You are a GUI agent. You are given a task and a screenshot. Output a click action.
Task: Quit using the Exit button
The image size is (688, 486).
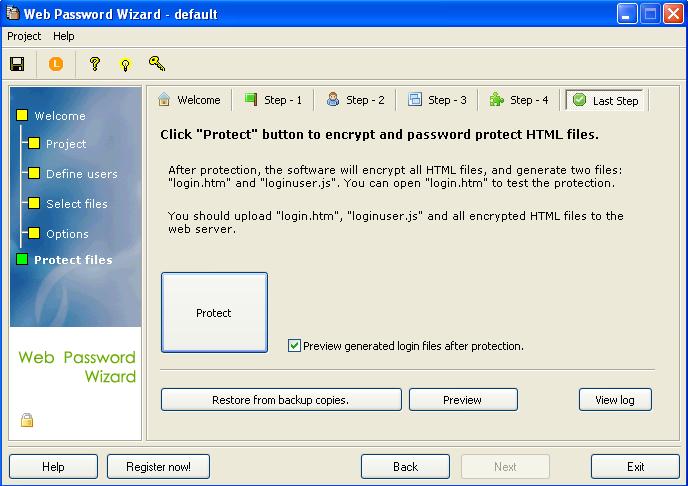635,466
